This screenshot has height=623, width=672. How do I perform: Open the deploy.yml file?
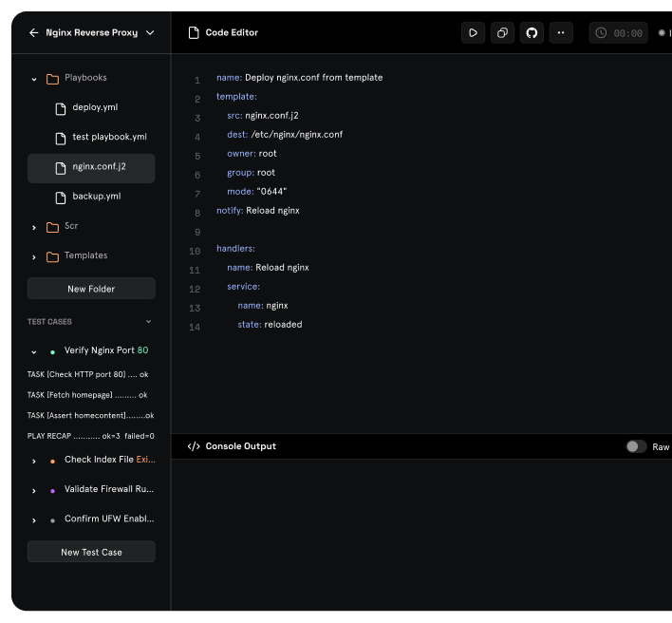point(95,107)
